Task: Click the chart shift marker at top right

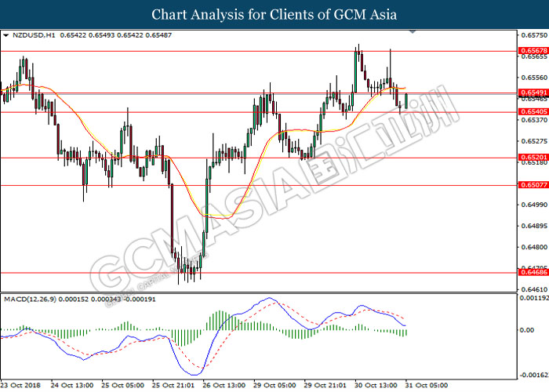Action: (x=413, y=31)
